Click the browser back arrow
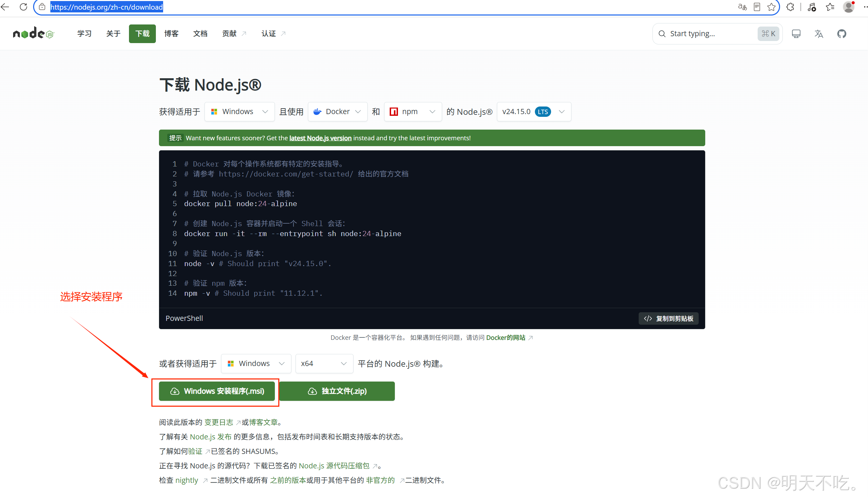 [5, 7]
